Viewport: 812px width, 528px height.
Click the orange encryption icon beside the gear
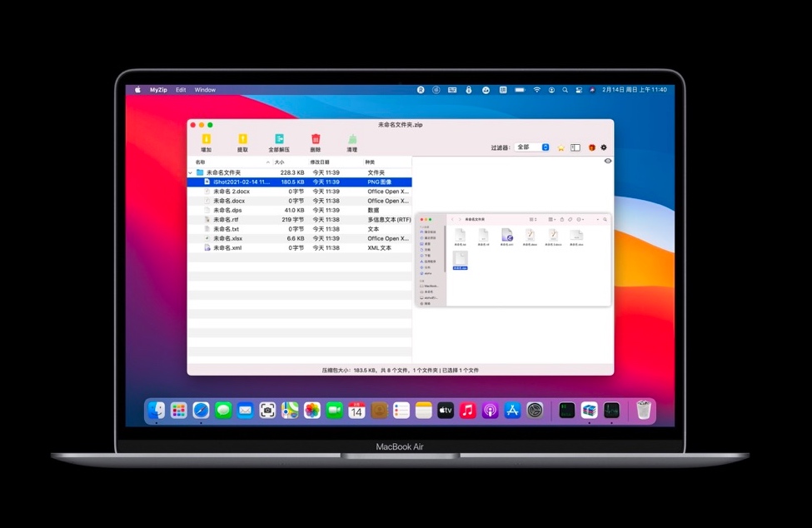coord(591,146)
